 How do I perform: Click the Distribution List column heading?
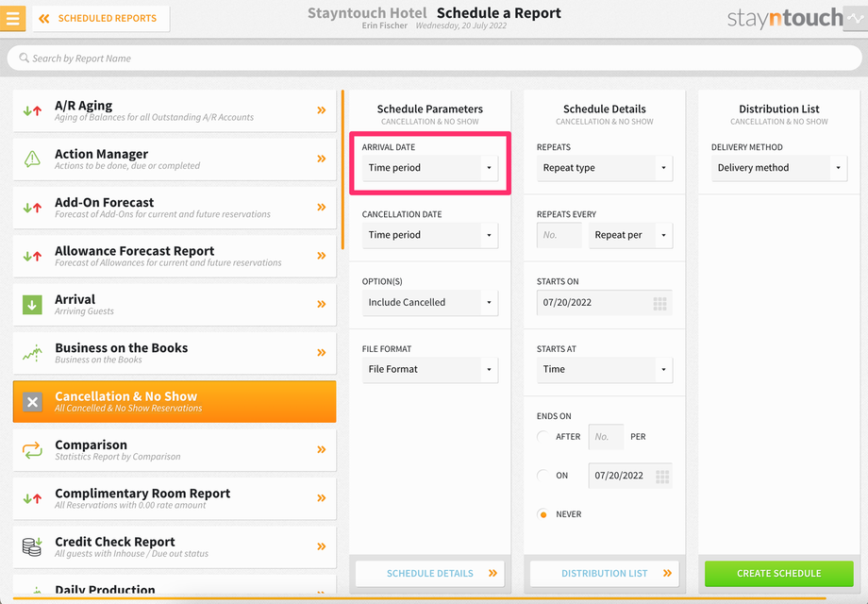point(779,109)
